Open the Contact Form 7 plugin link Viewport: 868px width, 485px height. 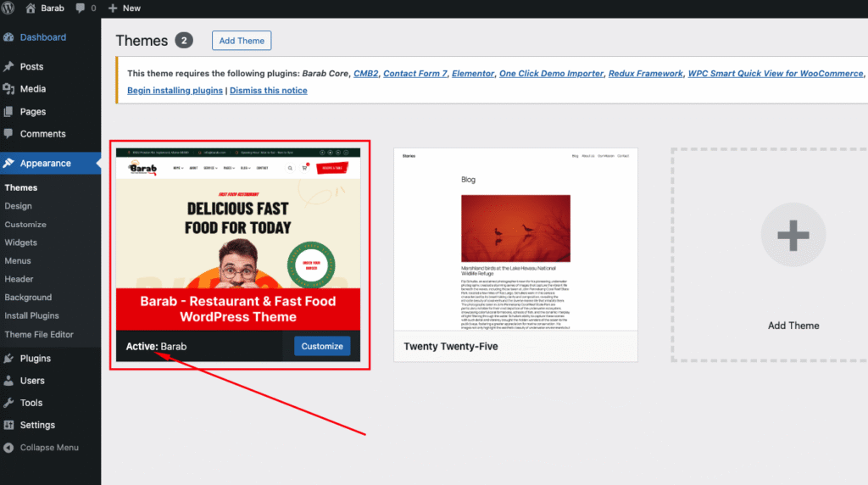[x=415, y=73]
